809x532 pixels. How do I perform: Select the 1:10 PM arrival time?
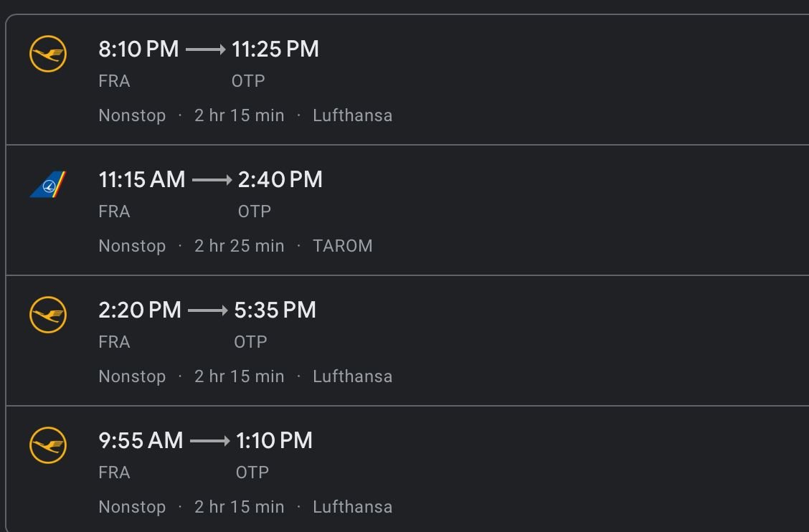pyautogui.click(x=274, y=441)
